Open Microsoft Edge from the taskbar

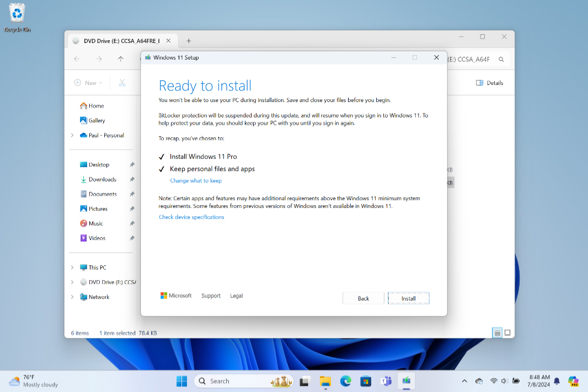[x=346, y=381]
